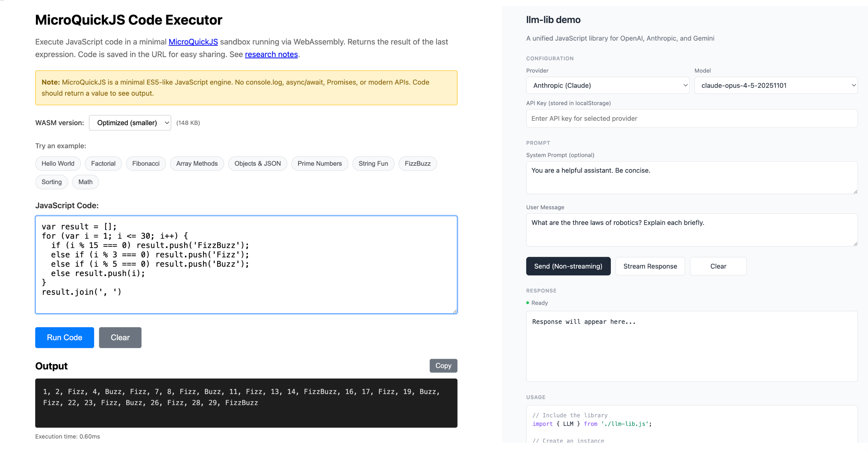Click the API key input field
The image size is (868, 453).
click(x=691, y=118)
